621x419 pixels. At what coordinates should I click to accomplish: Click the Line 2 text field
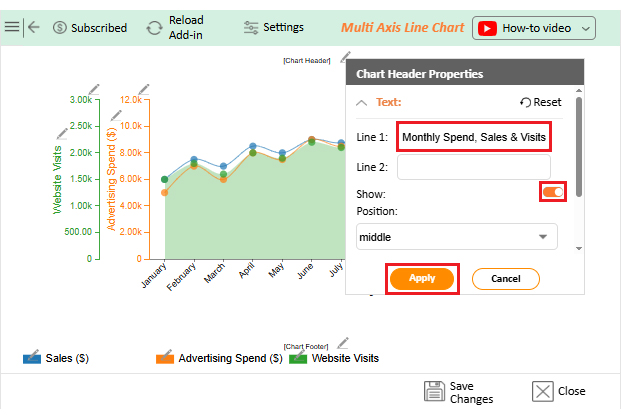click(474, 166)
